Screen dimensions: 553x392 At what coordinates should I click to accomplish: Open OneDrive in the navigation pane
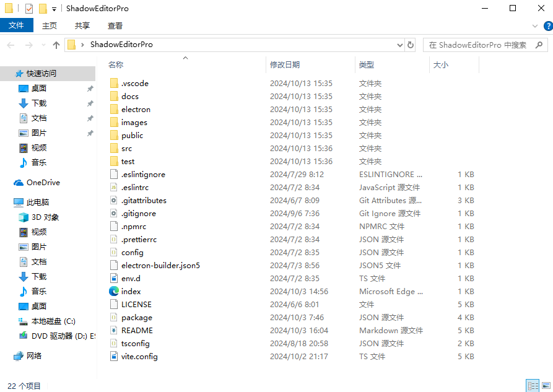pos(43,183)
